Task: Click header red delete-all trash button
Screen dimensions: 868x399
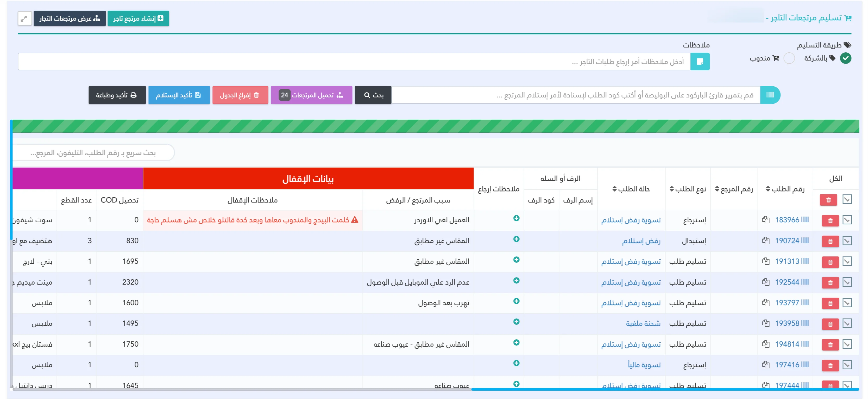Action: pyautogui.click(x=828, y=200)
